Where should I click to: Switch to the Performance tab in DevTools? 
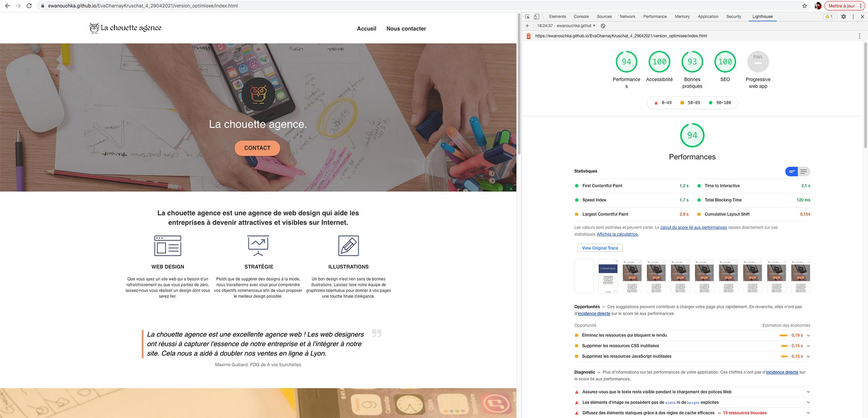[655, 16]
